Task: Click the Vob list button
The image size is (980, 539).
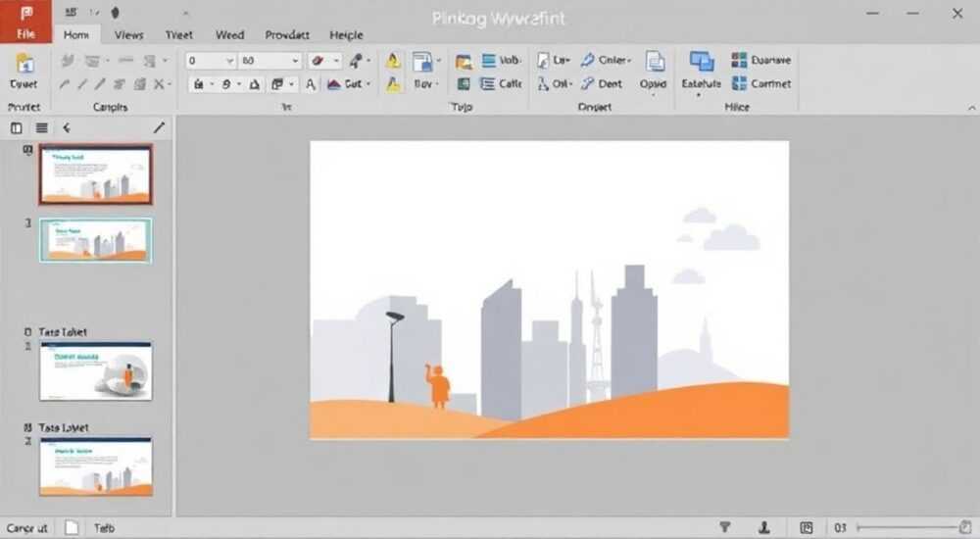Action: click(501, 61)
